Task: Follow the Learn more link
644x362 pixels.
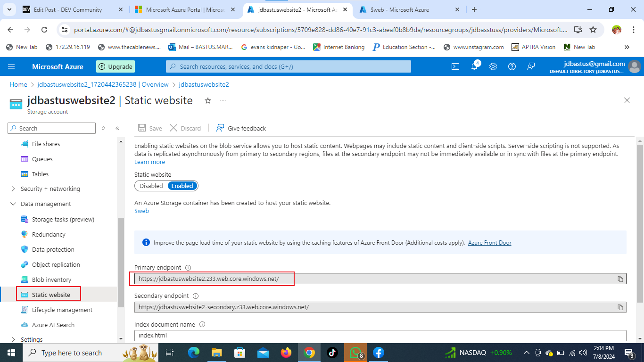Action: point(149,162)
